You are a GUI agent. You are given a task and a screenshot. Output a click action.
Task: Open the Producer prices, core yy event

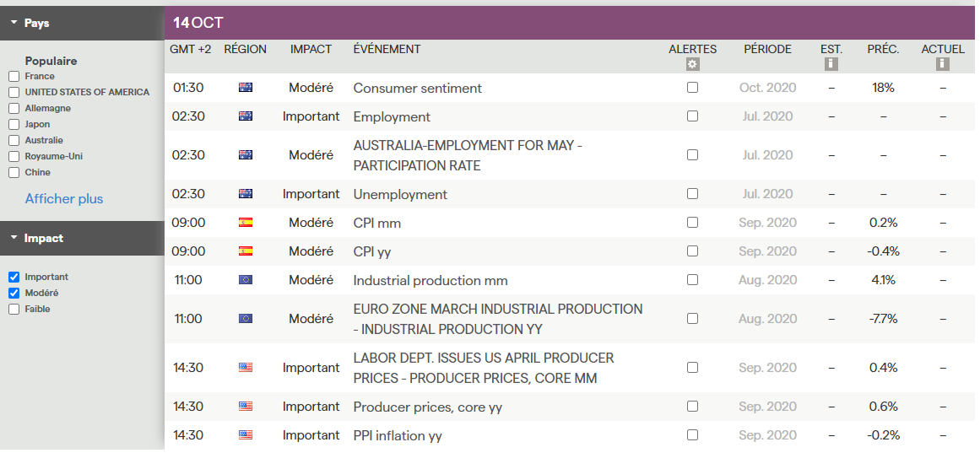click(x=427, y=407)
